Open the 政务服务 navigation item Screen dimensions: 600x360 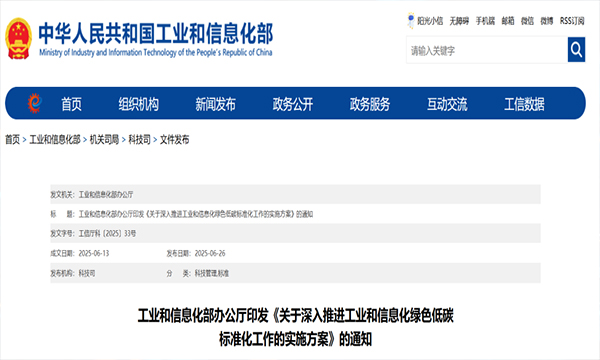370,104
